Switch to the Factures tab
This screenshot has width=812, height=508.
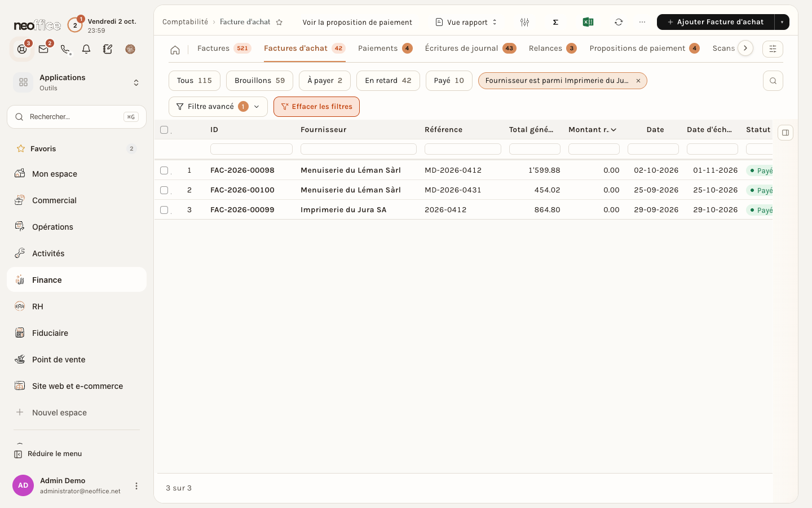tap(224, 49)
